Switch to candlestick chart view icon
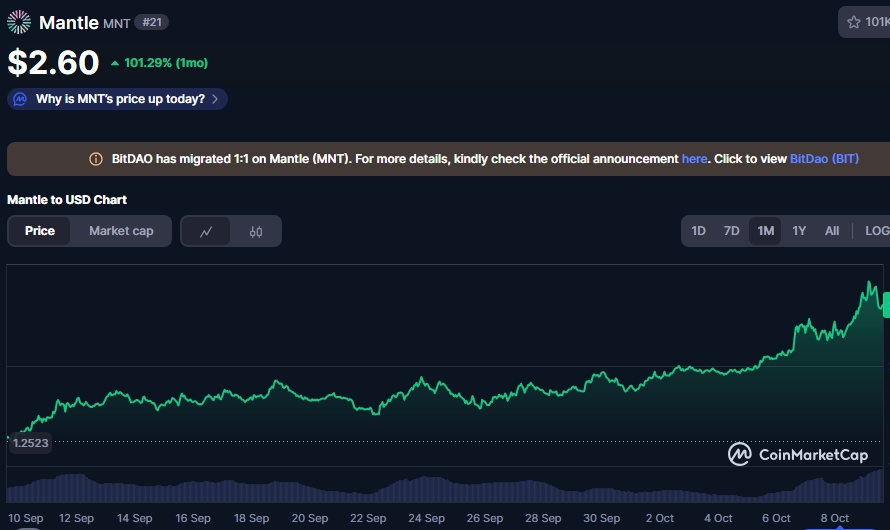 [x=256, y=231]
